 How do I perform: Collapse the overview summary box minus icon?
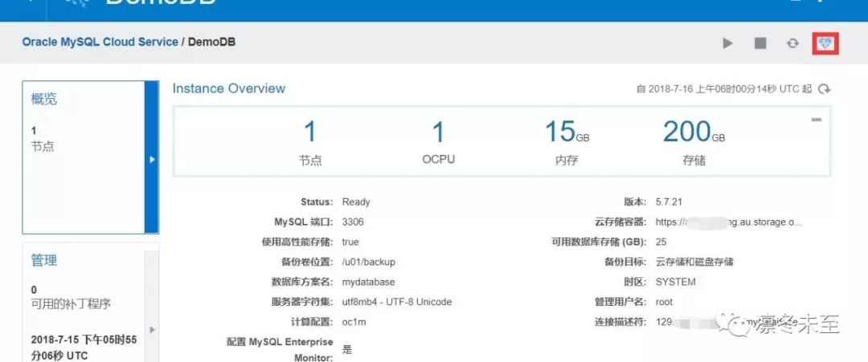click(816, 120)
